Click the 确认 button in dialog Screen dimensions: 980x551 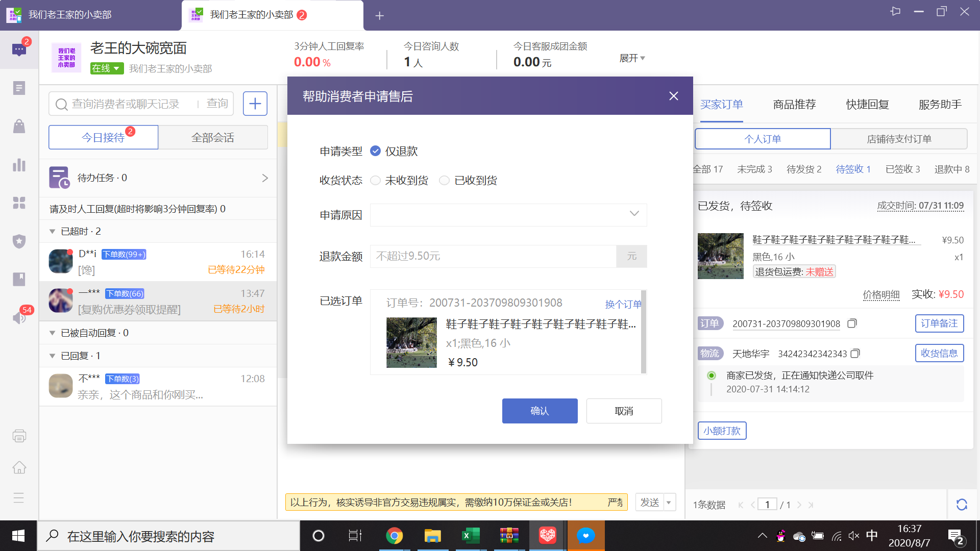(x=540, y=411)
